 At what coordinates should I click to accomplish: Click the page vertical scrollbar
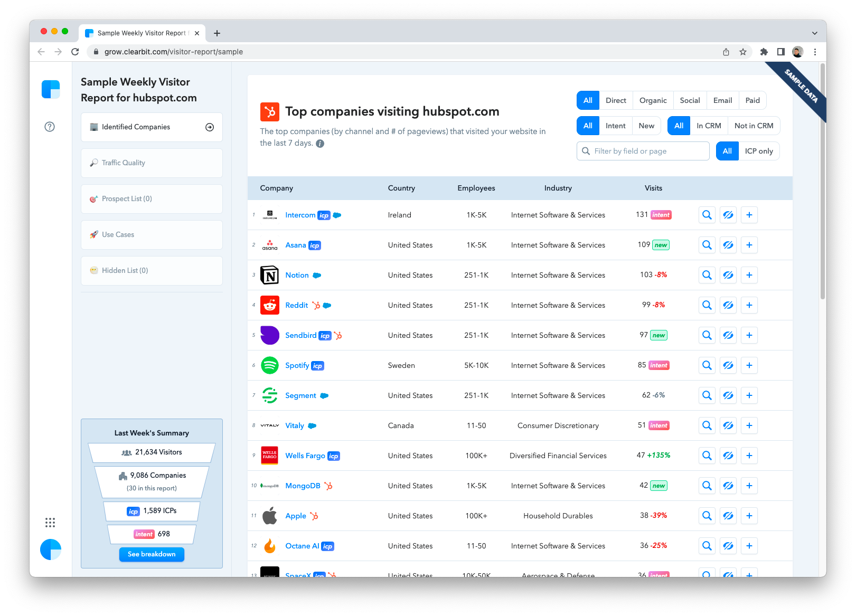coord(822,181)
